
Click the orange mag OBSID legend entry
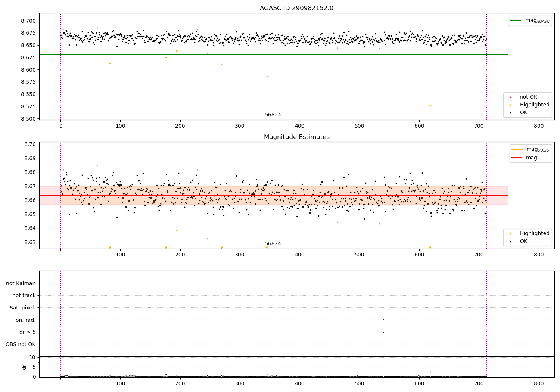pos(531,149)
